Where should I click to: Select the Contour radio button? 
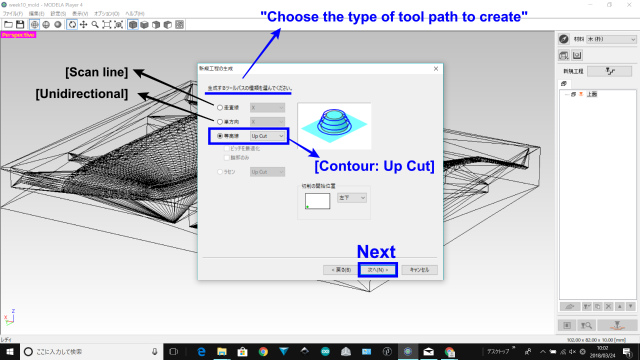[220, 136]
